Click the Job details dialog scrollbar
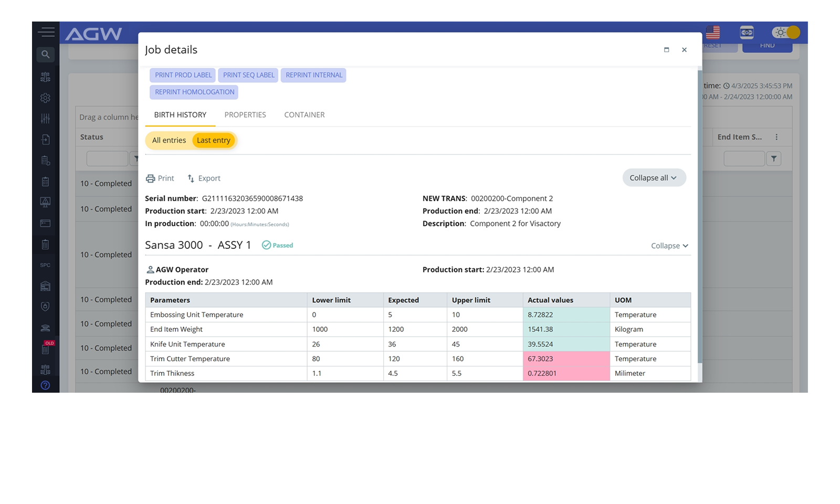The width and height of the screenshot is (840, 504). coord(700,215)
